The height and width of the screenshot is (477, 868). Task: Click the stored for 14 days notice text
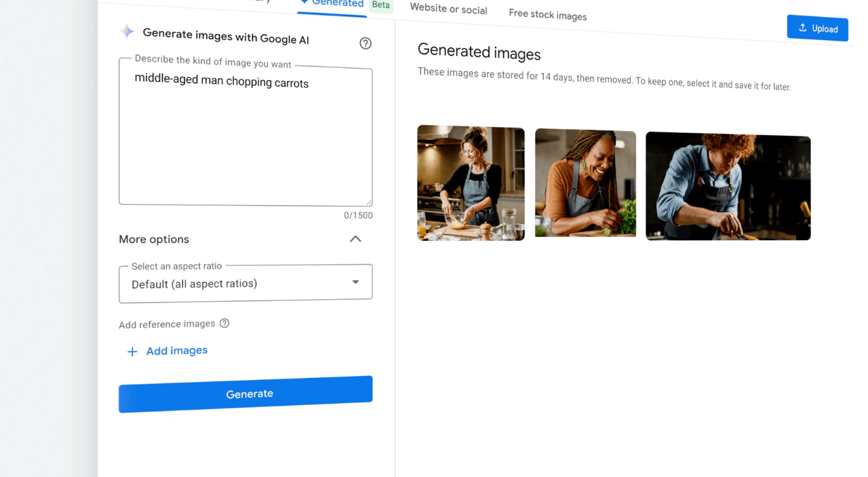pyautogui.click(x=604, y=80)
